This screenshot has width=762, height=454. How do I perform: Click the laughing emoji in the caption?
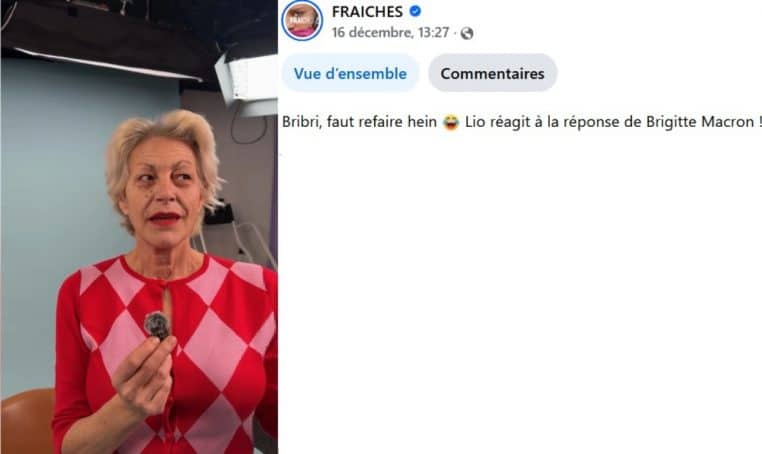451,122
